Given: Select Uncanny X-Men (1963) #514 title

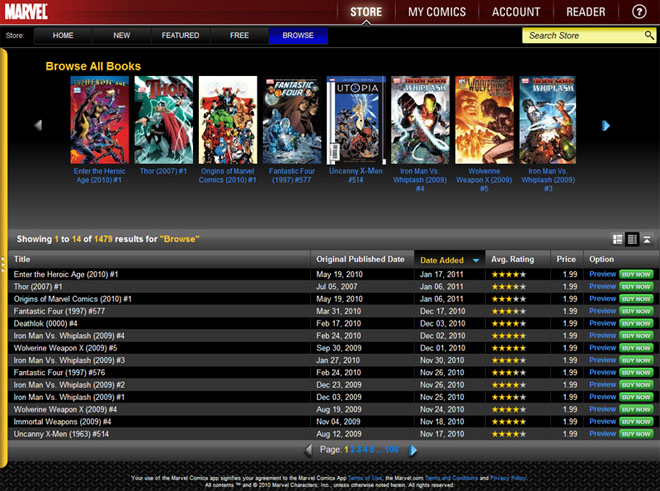Looking at the screenshot, I should pyautogui.click(x=61, y=434).
